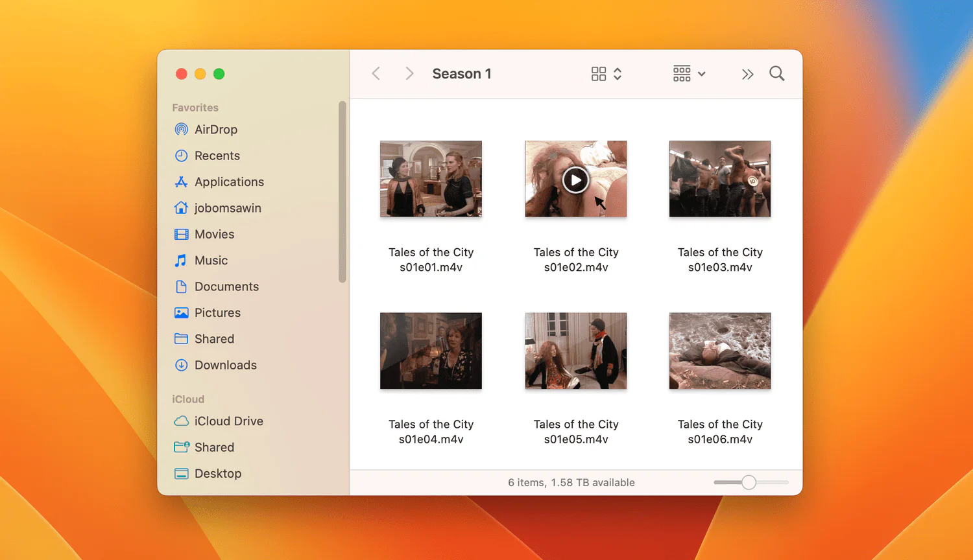This screenshot has height=560, width=973.
Task: Select the s01e04.m4v video thumbnail
Action: 431,351
